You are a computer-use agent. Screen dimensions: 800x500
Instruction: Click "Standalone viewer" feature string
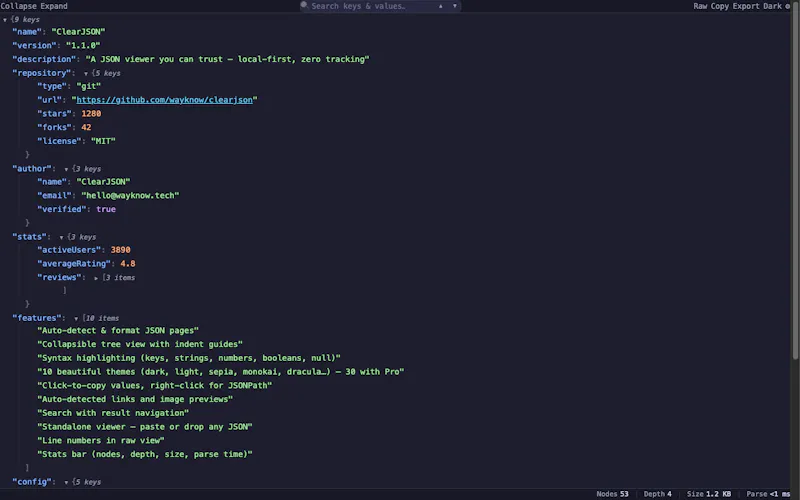[x=145, y=427]
